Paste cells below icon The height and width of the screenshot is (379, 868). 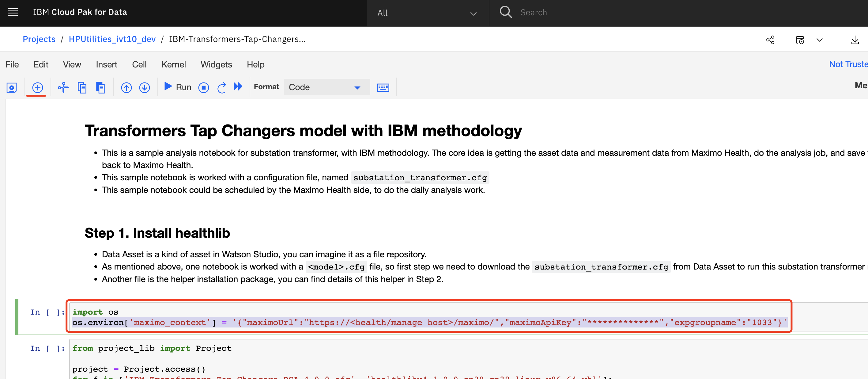100,87
